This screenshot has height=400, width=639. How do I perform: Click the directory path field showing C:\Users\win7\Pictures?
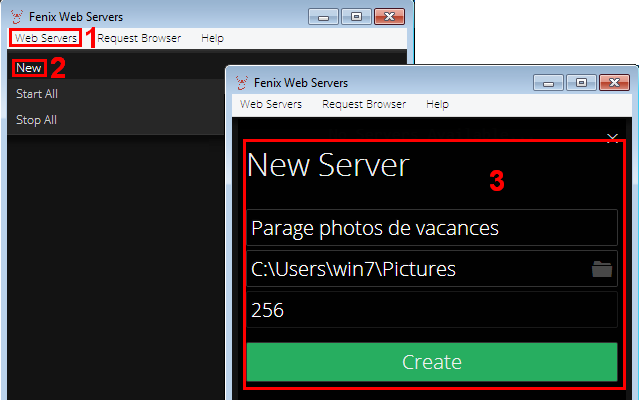click(x=415, y=269)
